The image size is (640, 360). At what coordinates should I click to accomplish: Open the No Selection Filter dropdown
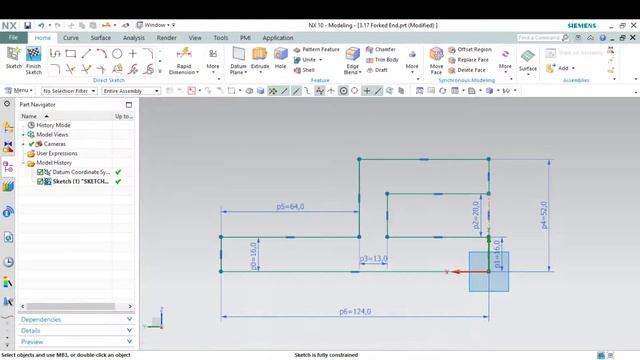click(x=69, y=91)
